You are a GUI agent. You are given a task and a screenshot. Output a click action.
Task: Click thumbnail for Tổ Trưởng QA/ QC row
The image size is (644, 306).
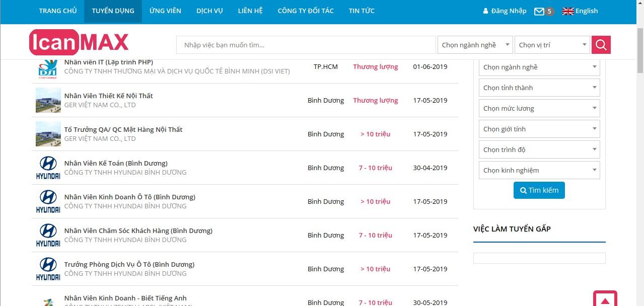click(x=48, y=134)
